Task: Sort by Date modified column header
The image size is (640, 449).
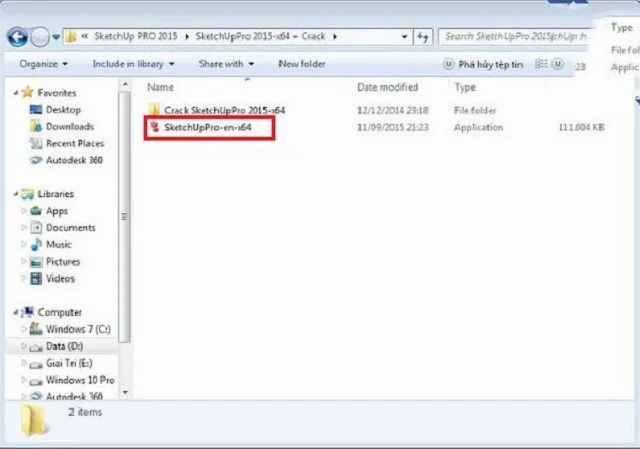Action: click(x=387, y=87)
